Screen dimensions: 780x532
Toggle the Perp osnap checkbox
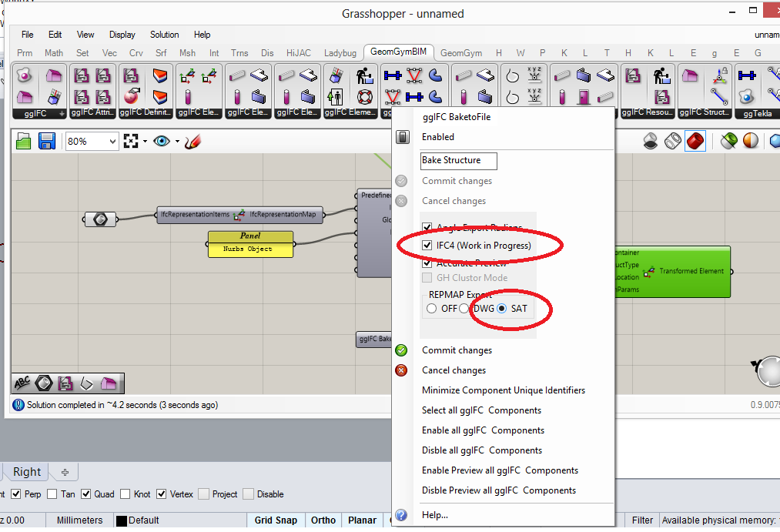[x=16, y=494]
